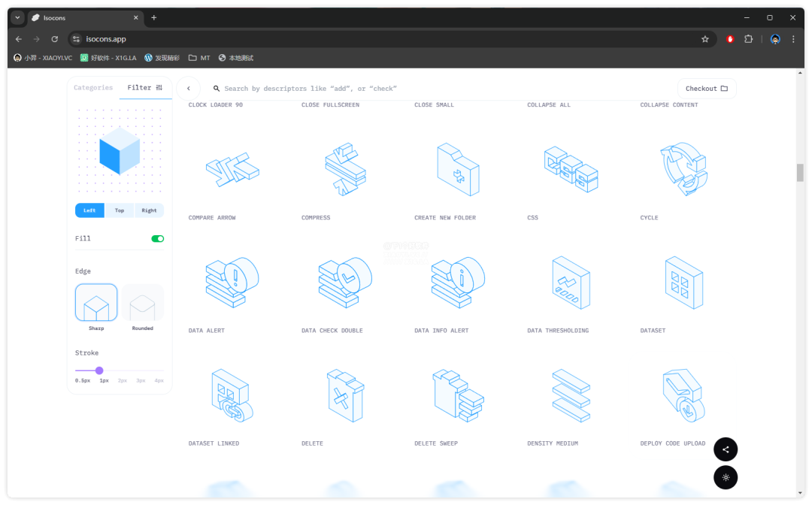Set light direction to Left
This screenshot has width=812, height=505.
(x=89, y=210)
